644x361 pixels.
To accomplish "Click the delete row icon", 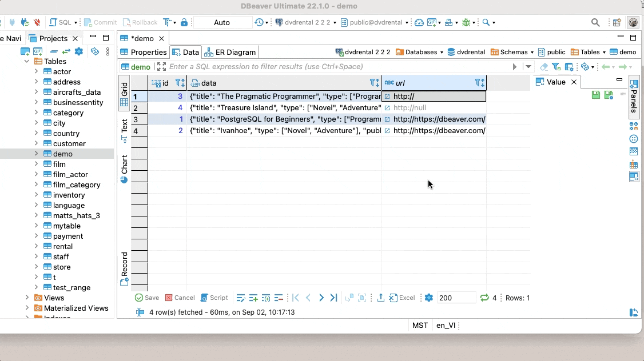I will [279, 298].
